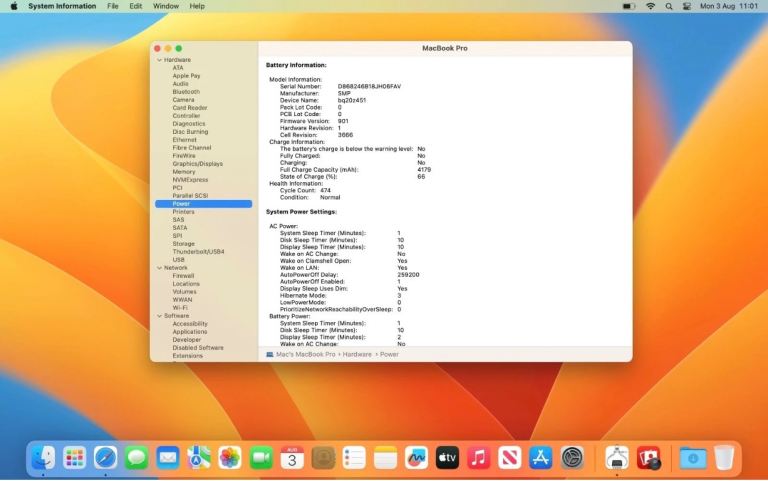Open the Apple TV app in the Dock
The height and width of the screenshot is (481, 768).
pyautogui.click(x=447, y=458)
